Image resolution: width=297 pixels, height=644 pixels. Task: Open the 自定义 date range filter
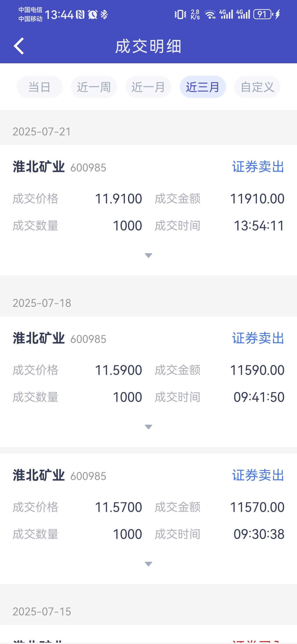point(257,87)
